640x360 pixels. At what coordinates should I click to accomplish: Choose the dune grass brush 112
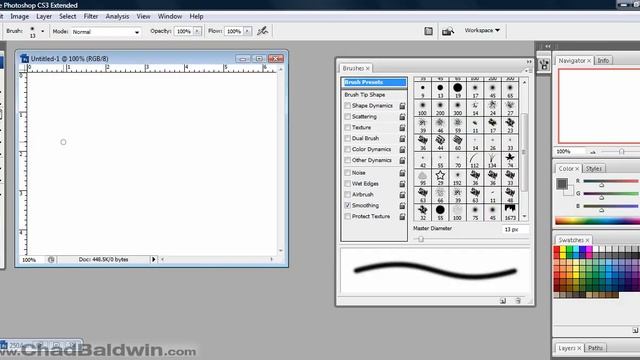[474, 160]
